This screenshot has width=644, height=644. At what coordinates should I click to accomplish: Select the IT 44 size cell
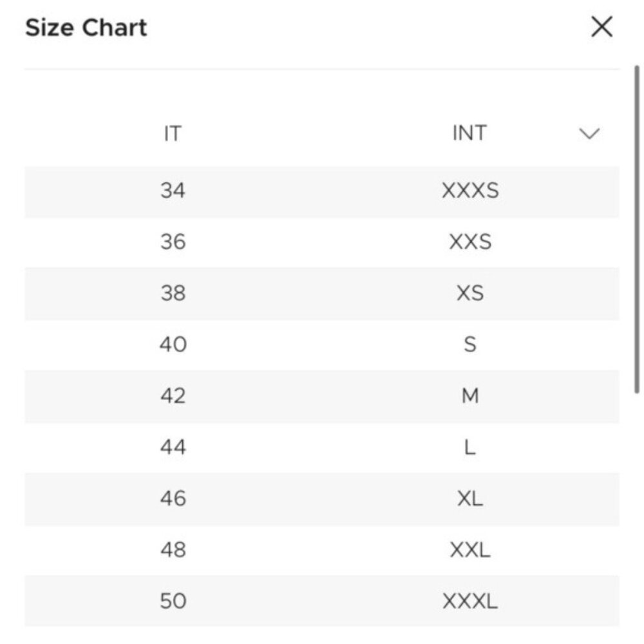click(173, 447)
